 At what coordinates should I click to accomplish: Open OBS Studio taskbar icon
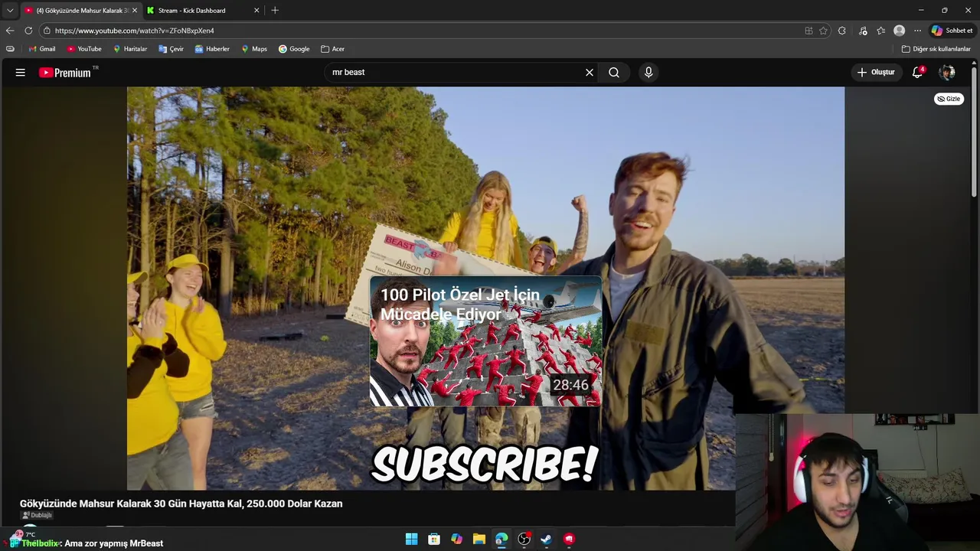point(524,540)
